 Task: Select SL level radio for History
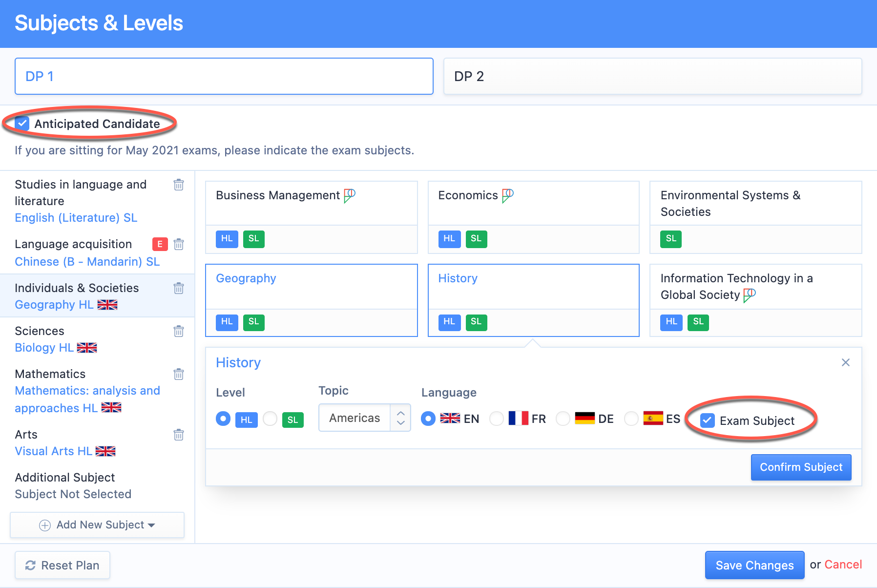pos(270,419)
